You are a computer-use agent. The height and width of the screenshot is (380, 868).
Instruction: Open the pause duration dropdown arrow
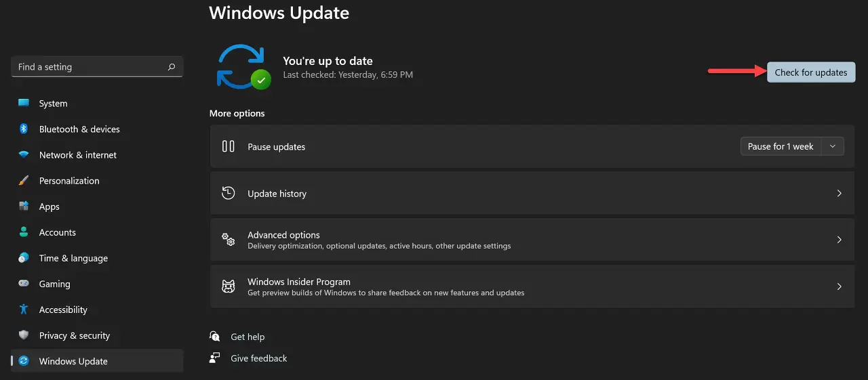pos(833,146)
